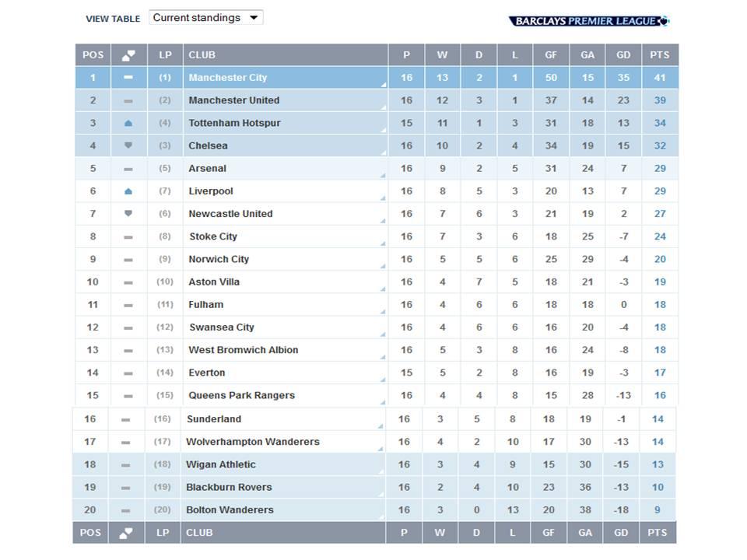Click Tottenham Hotspur's up-arrow movement icon
This screenshot has height=560, width=747.
click(128, 123)
